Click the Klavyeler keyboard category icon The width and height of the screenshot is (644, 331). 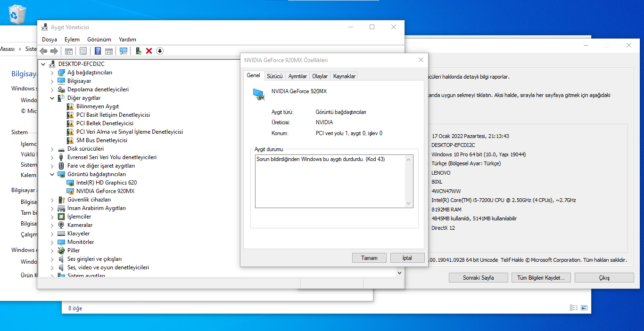tap(61, 234)
